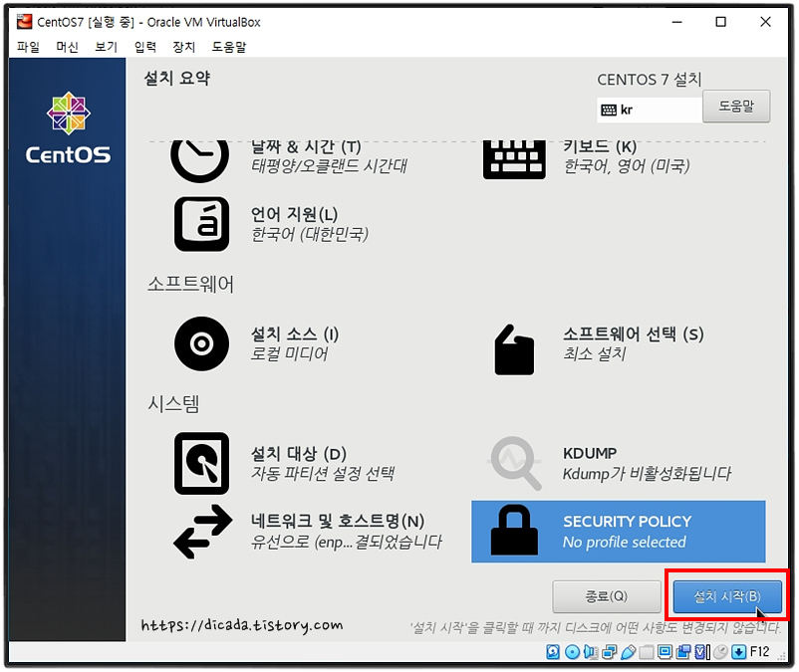Open the 설치 대상 (D) hard disk icon
This screenshot has width=799, height=672.
(x=202, y=463)
